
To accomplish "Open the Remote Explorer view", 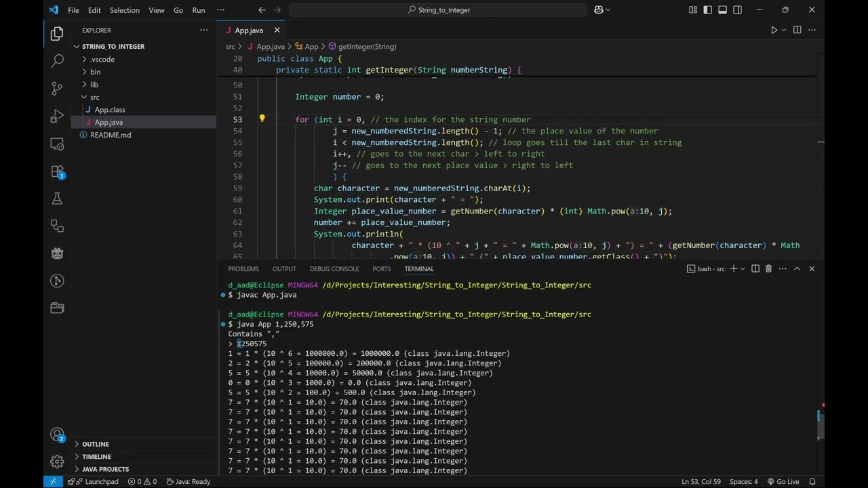I will pos(57,144).
